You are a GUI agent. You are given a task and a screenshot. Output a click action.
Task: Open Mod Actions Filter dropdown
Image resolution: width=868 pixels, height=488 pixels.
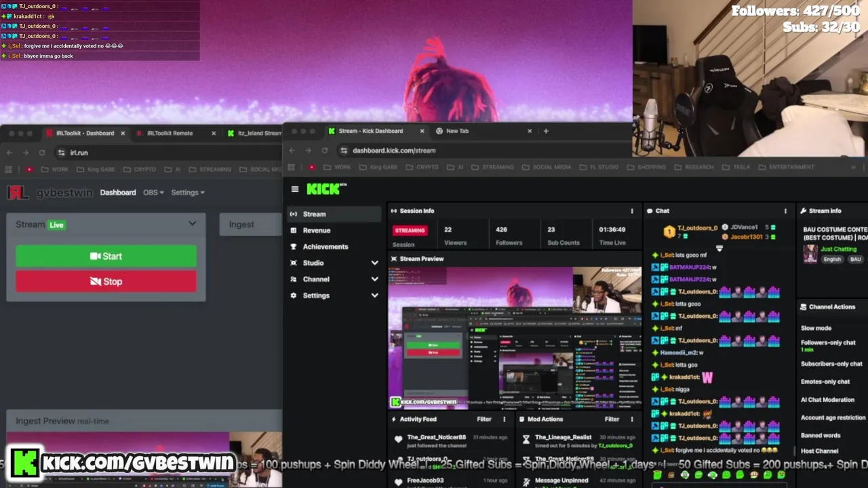pos(612,420)
